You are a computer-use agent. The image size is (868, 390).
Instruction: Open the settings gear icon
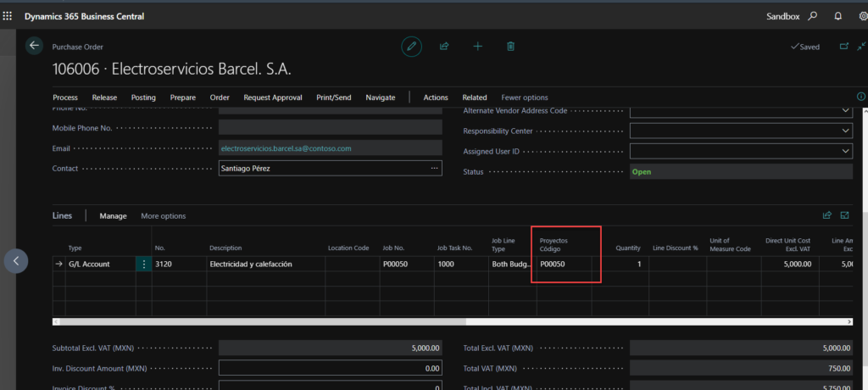[863, 16]
